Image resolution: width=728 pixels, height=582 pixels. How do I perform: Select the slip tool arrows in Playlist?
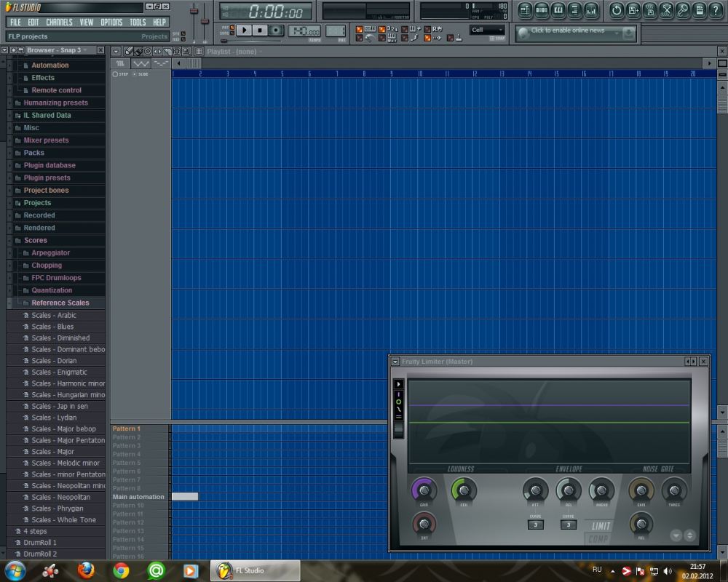(x=157, y=52)
